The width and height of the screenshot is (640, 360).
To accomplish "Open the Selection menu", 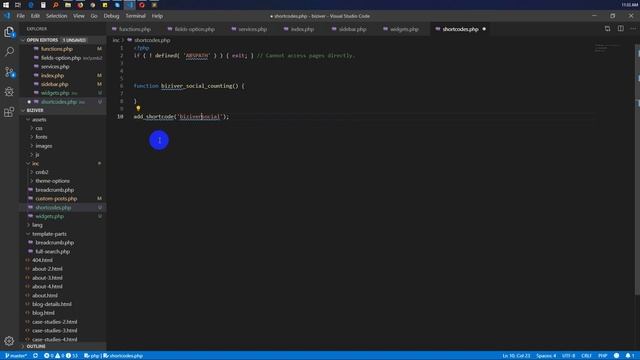I will [x=56, y=16].
